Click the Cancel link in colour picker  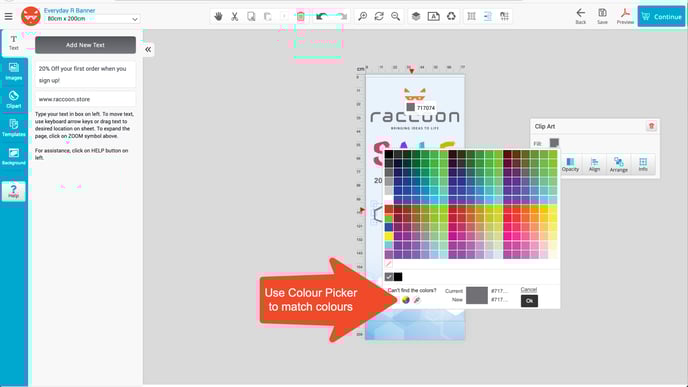(x=529, y=290)
